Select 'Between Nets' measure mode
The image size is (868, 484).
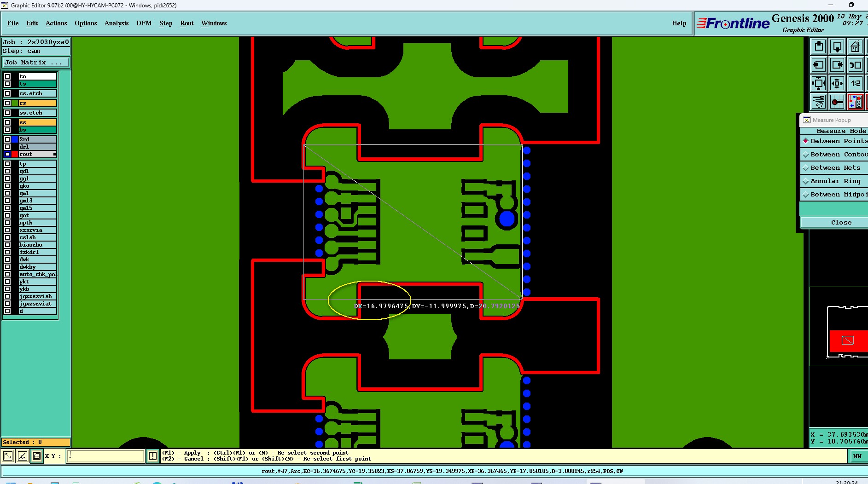point(834,167)
